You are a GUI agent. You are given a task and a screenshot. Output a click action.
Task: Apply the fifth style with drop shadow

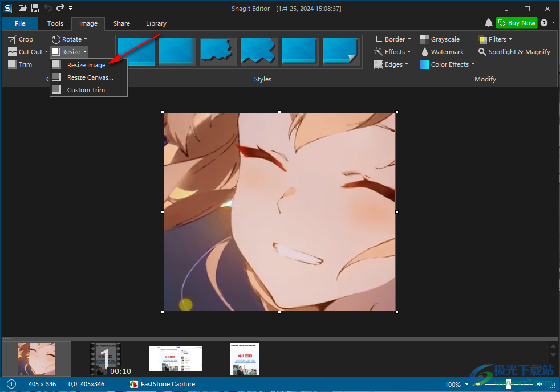click(x=301, y=51)
